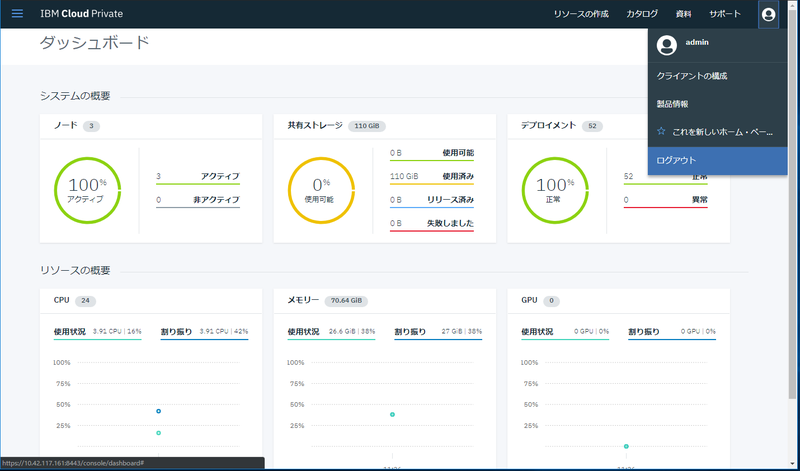Click the メモリー card title
800x471 pixels.
point(303,300)
